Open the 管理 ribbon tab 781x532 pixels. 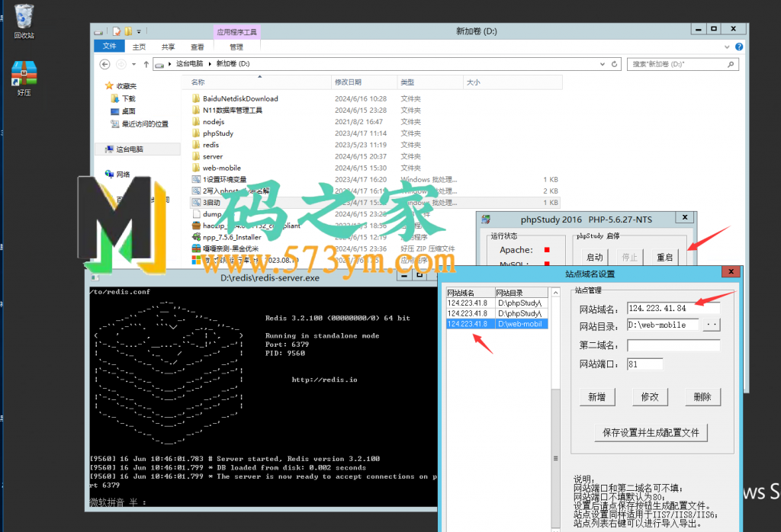click(236, 46)
